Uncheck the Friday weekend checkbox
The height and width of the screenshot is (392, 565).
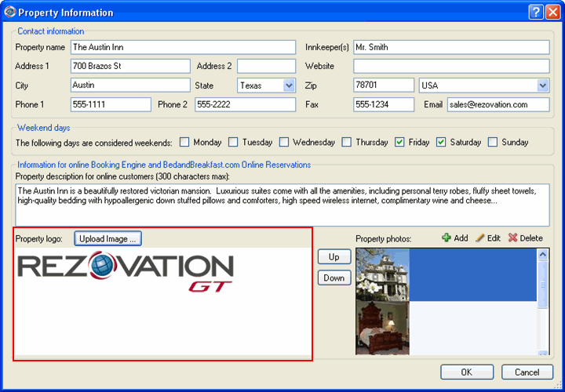(x=399, y=143)
